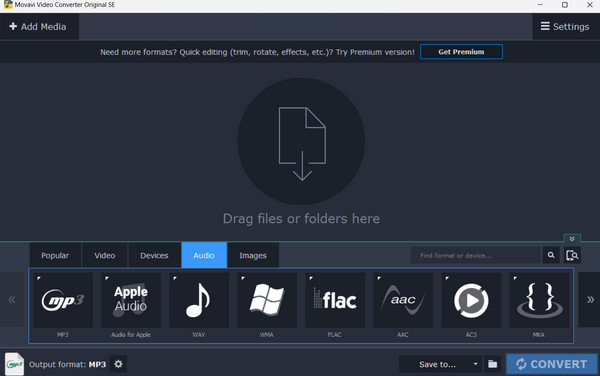Screen dimensions: 600x376
Task: Open the detect device icon
Action: 572,255
